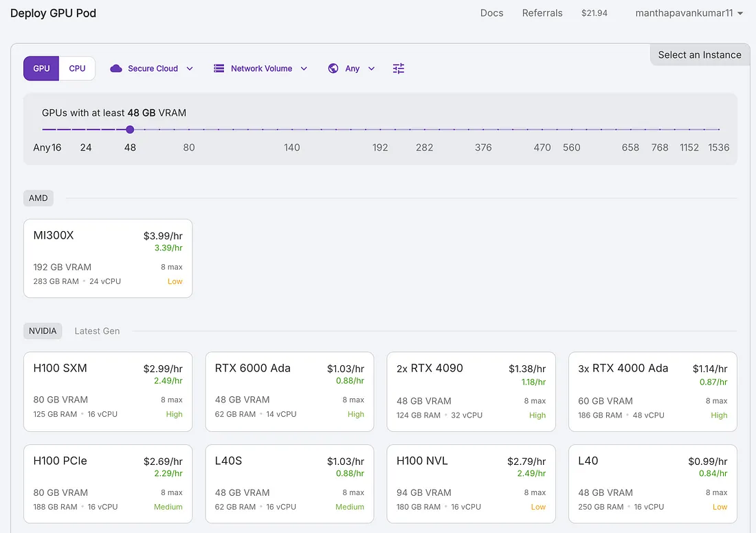Viewport: 756px width, 533px height.
Task: Select the L40S instance card
Action: [290, 483]
